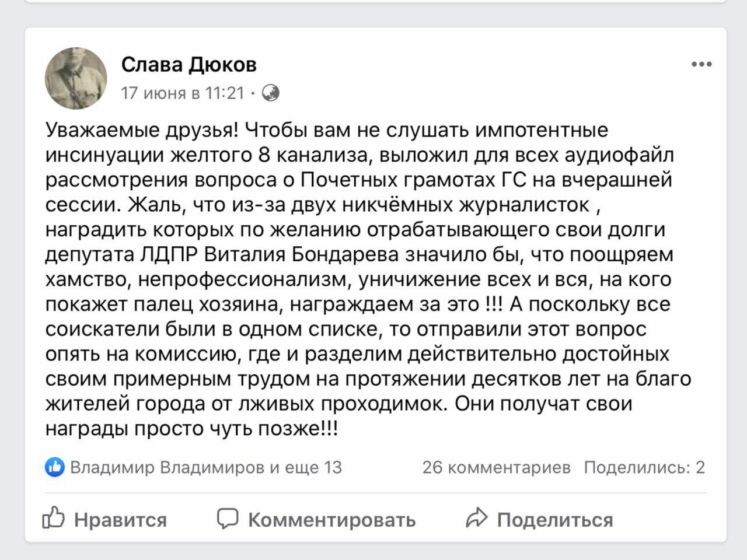The height and width of the screenshot is (560, 747).
Task: Click the divider line above the action buttons
Action: point(376,493)
